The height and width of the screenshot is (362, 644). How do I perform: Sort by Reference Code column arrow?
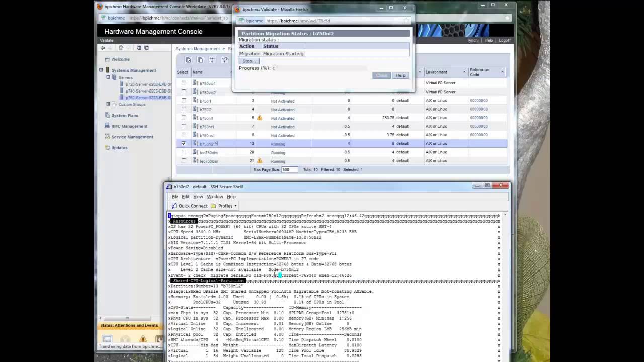point(502,72)
